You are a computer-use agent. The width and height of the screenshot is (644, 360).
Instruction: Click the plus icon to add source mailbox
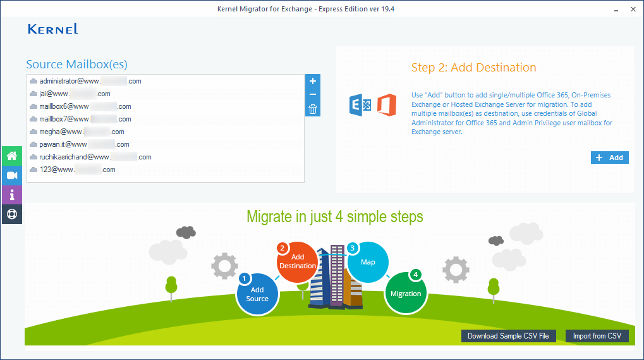tap(313, 81)
